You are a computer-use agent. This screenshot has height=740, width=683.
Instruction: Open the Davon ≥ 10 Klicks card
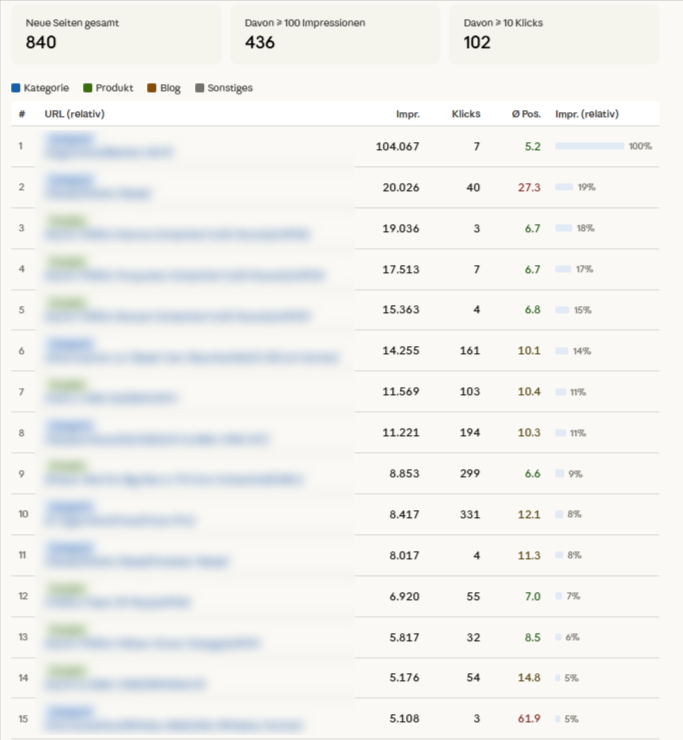point(553,34)
